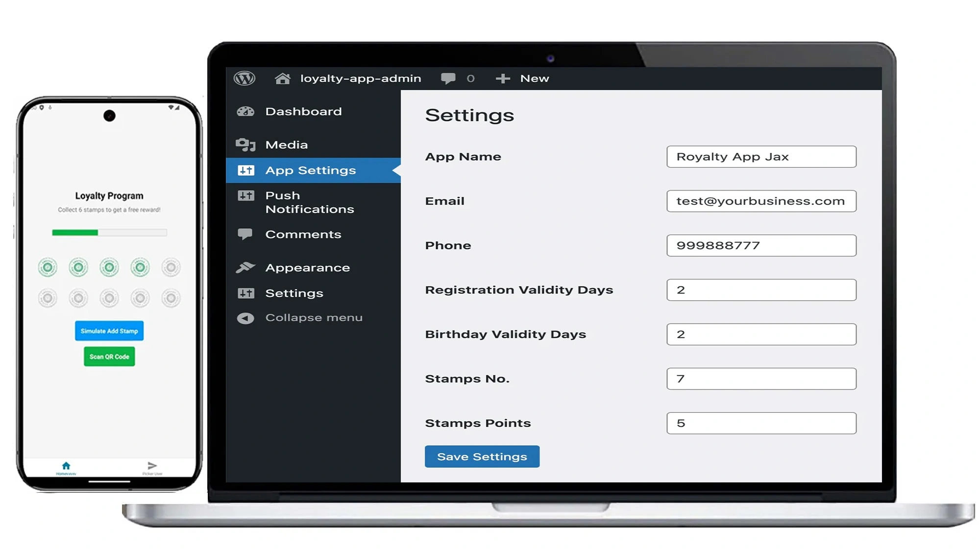
Task: Select App Settings menu item
Action: pos(313,170)
